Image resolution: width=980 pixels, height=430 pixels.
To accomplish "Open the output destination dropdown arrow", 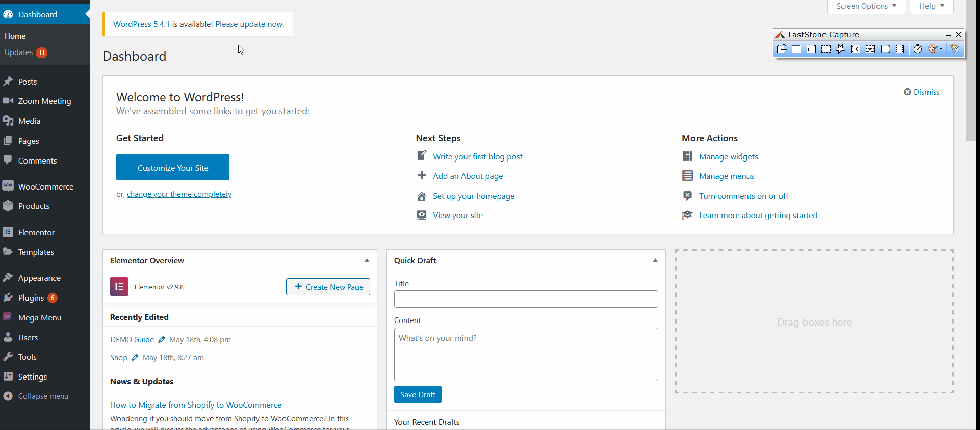I will pos(941,49).
